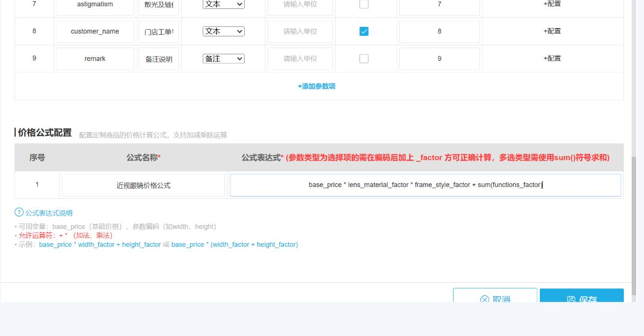The width and height of the screenshot is (644, 336).
Task: Click the 保存 save button
Action: (582, 295)
